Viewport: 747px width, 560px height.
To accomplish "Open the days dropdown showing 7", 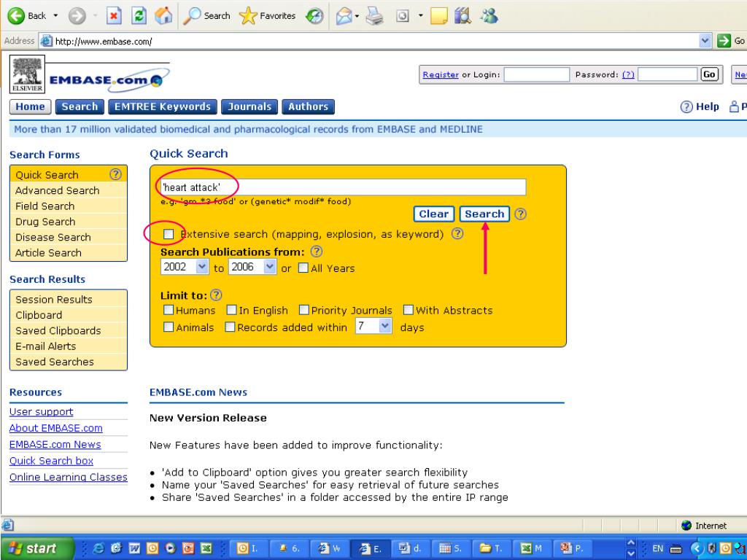I will click(x=373, y=326).
